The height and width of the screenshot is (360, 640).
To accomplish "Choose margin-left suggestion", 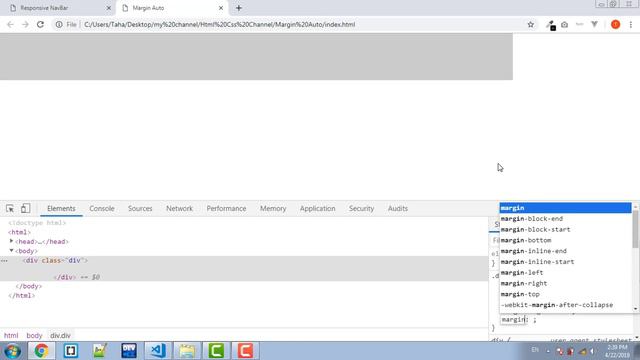I will [565, 273].
